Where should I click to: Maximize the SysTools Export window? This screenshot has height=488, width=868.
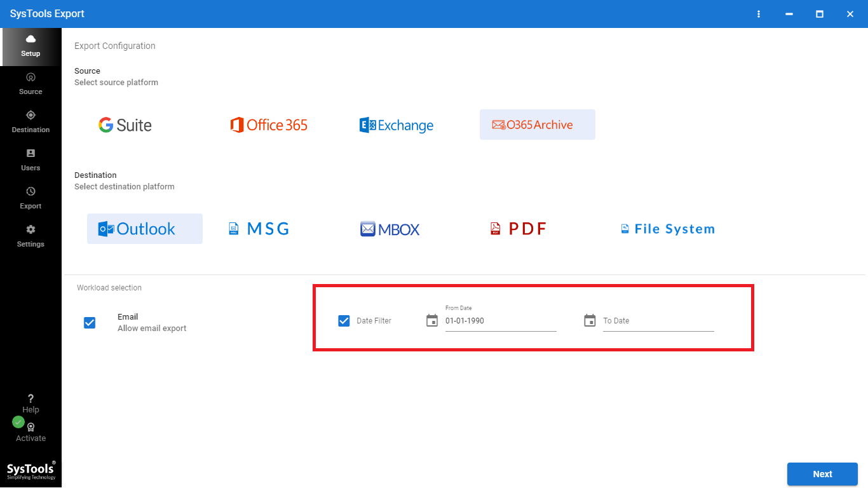tap(820, 14)
